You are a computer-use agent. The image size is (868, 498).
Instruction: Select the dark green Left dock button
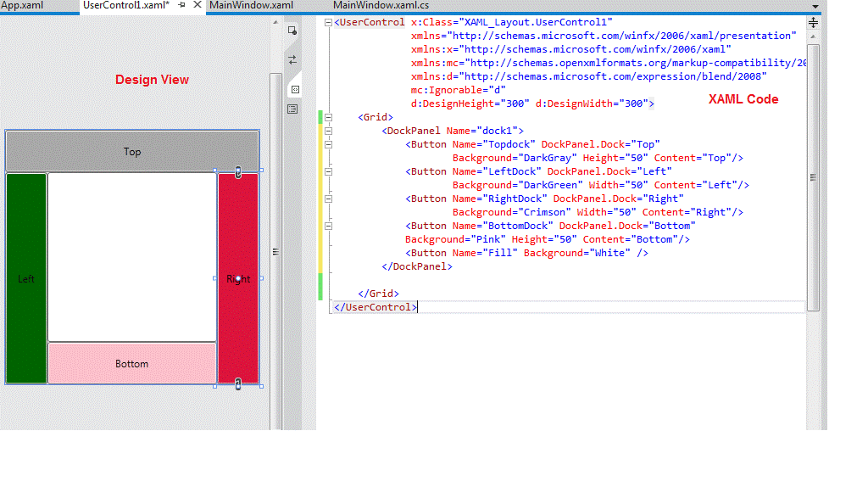click(x=25, y=278)
